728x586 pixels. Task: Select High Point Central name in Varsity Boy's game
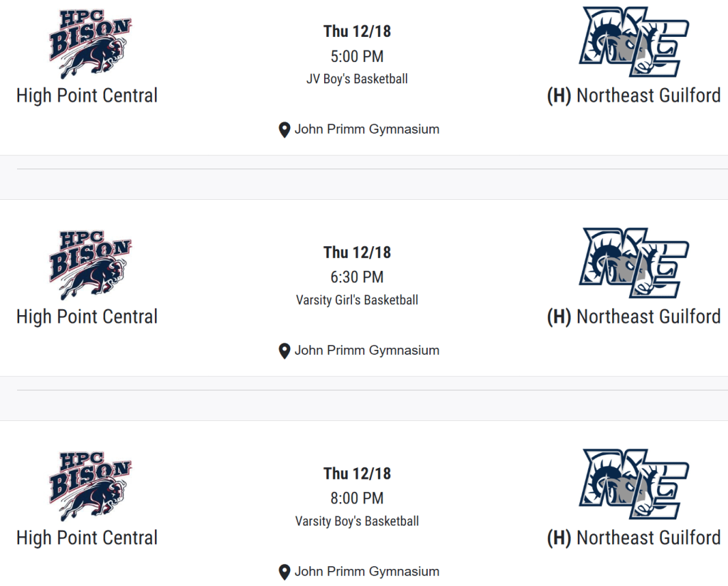pos(87,538)
